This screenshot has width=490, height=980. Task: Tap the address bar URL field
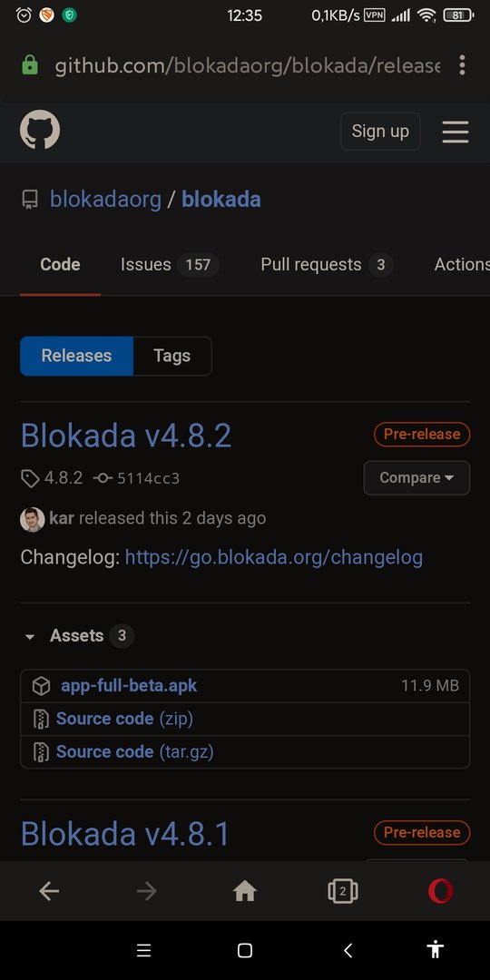coord(248,65)
